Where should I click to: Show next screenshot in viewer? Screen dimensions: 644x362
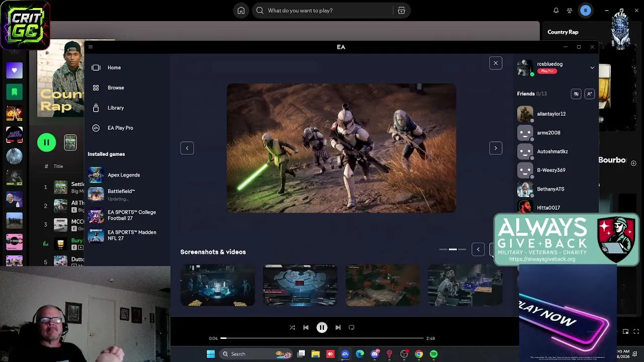(496, 148)
